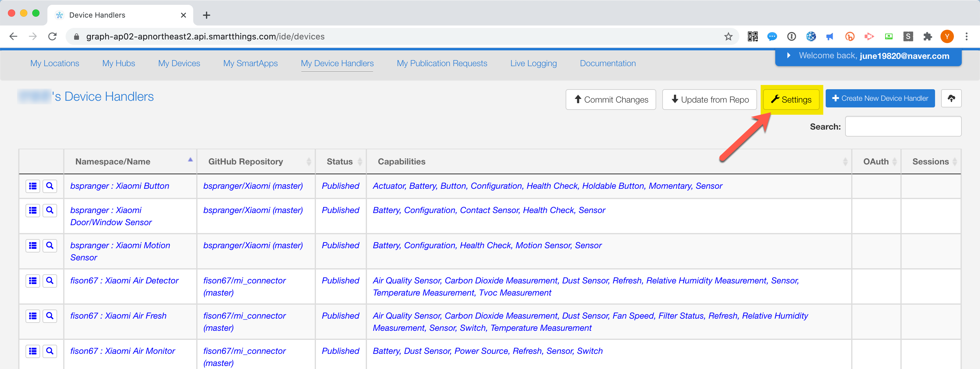Open a new browser tab
This screenshot has width=980, height=369.
pyautogui.click(x=207, y=15)
